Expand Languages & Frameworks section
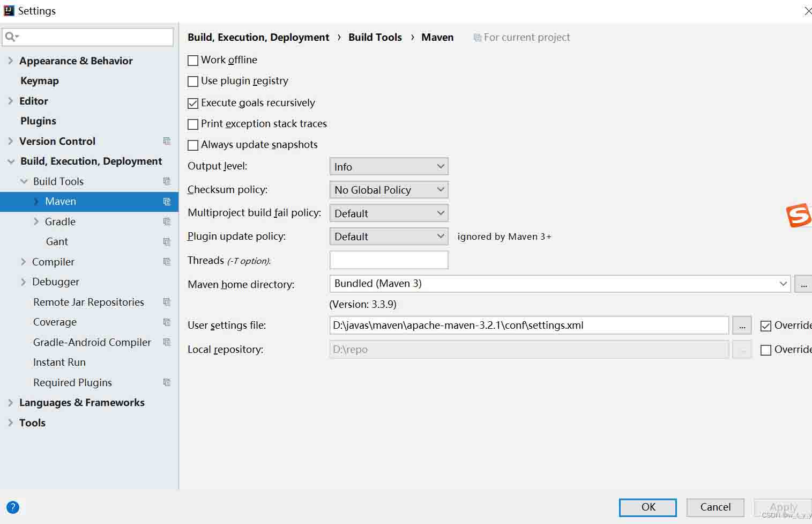Image resolution: width=812 pixels, height=524 pixels. 10,402
